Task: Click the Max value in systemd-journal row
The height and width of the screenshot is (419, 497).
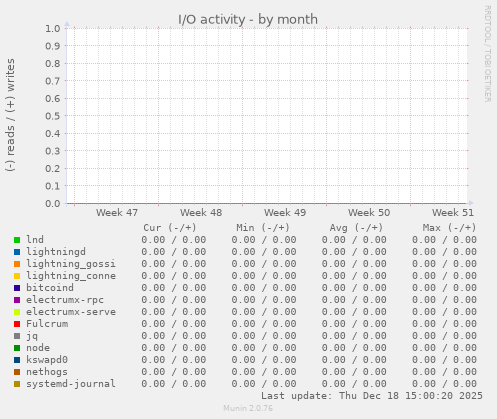Action: (444, 384)
